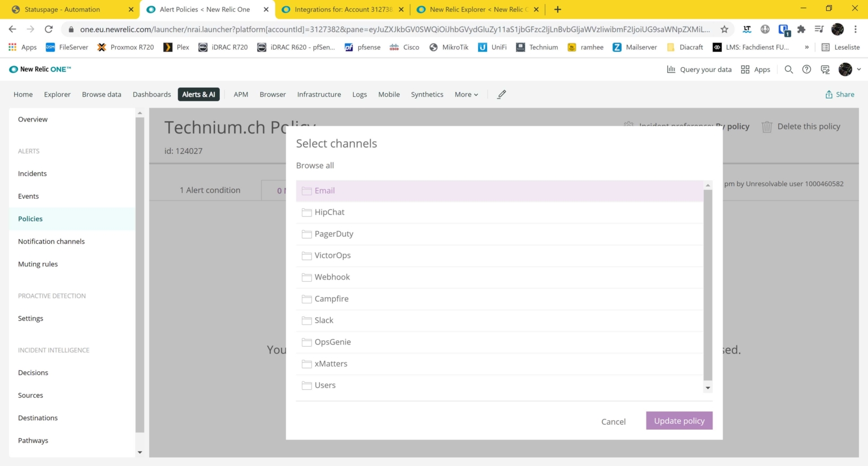Click the search magnifier icon
868x466 pixels.
coord(789,69)
